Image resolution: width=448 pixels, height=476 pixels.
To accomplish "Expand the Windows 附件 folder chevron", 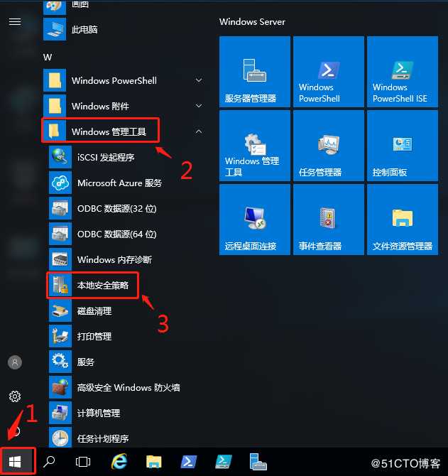I will click(x=199, y=106).
